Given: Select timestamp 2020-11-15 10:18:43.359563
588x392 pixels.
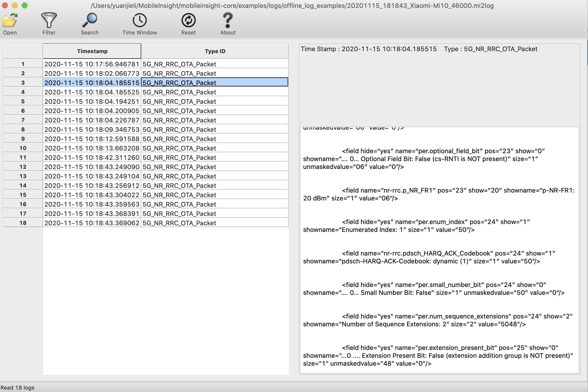Looking at the screenshot, I should coord(92,204).
